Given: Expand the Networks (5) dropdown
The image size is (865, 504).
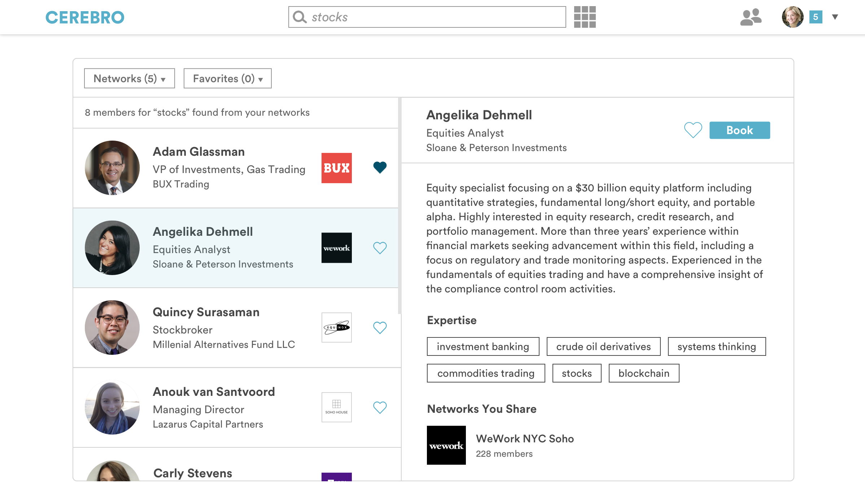Looking at the screenshot, I should (129, 78).
